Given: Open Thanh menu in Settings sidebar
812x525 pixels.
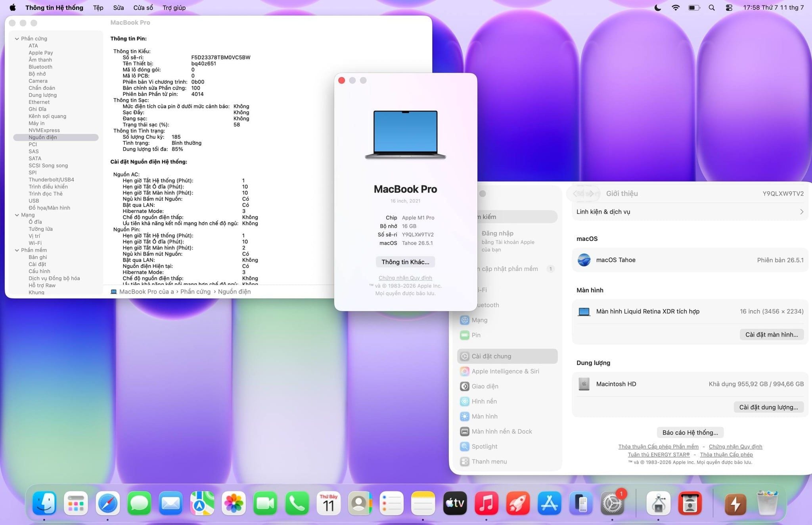Looking at the screenshot, I should point(507,462).
